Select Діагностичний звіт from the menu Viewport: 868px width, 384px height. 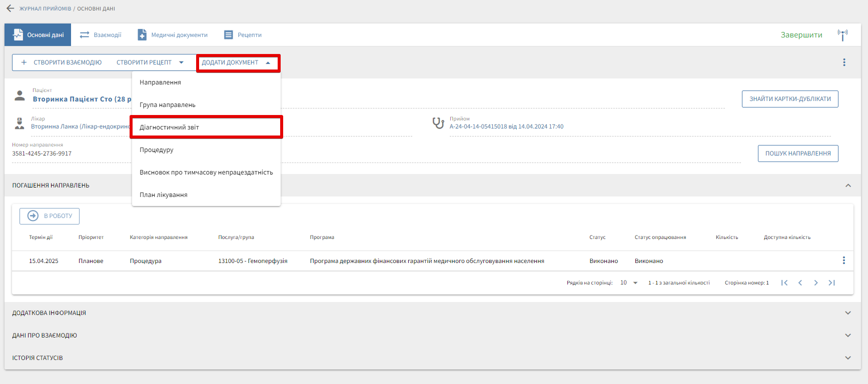pos(169,127)
